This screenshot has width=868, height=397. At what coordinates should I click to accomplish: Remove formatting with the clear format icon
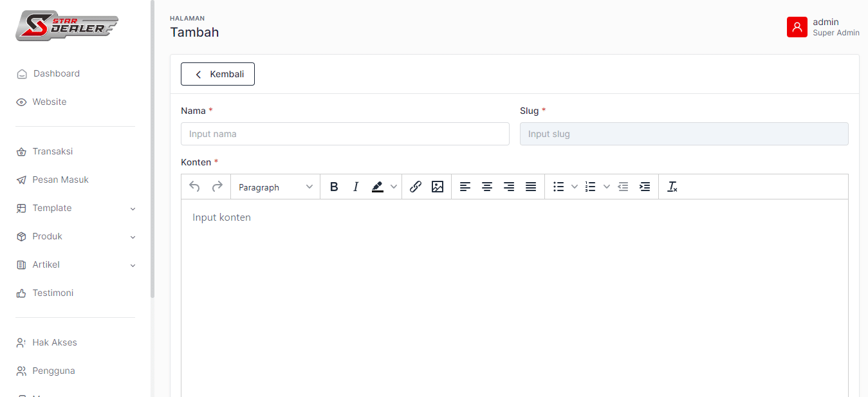672,187
